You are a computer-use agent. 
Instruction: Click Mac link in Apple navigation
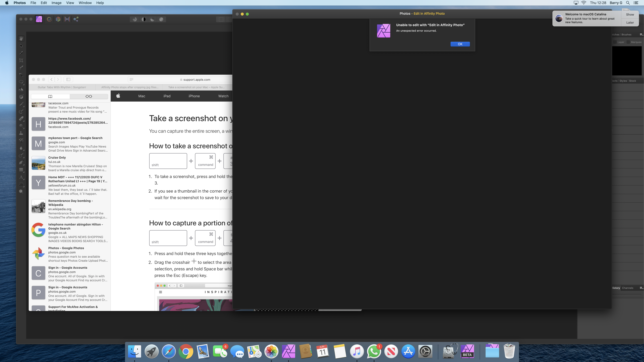[142, 96]
